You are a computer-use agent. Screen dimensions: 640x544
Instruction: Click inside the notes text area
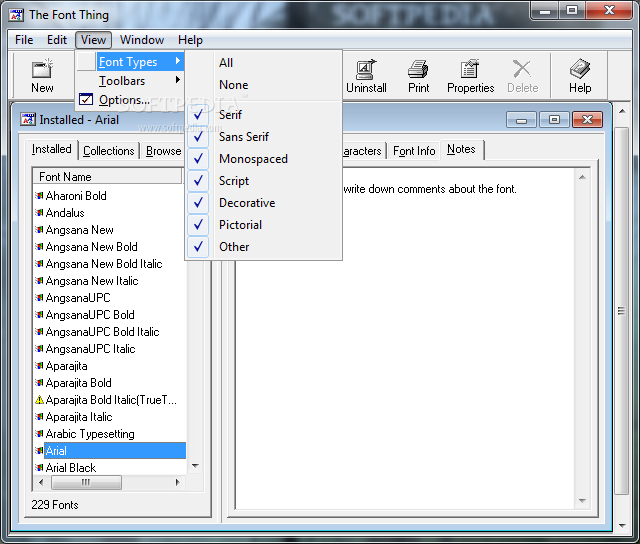coord(406,339)
